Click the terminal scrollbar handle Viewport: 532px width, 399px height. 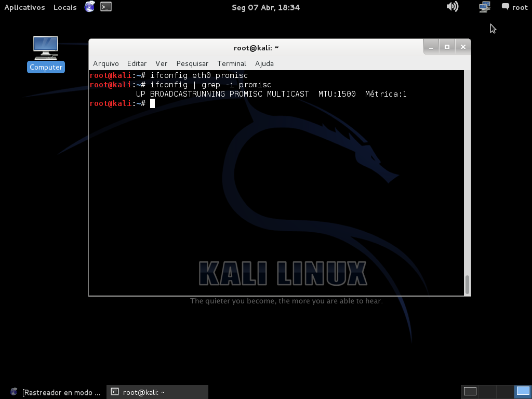point(467,284)
